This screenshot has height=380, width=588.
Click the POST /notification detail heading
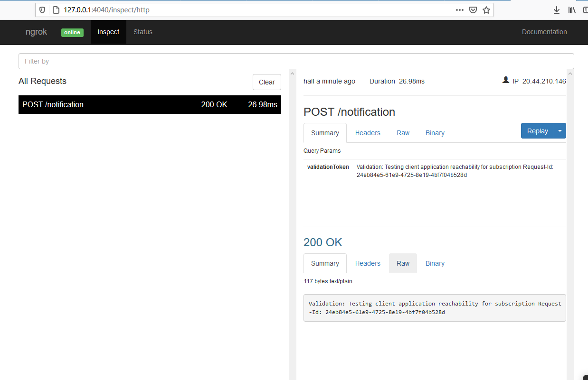pyautogui.click(x=349, y=112)
